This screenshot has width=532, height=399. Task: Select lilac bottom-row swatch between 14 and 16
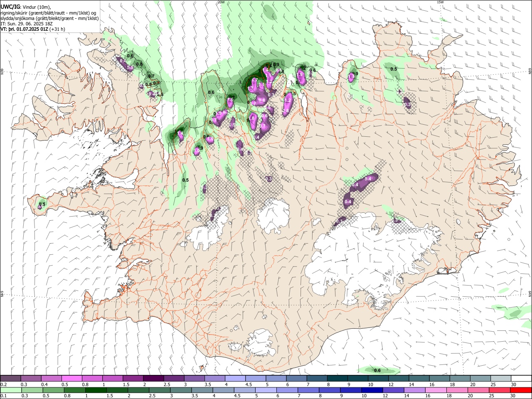pos(415,390)
